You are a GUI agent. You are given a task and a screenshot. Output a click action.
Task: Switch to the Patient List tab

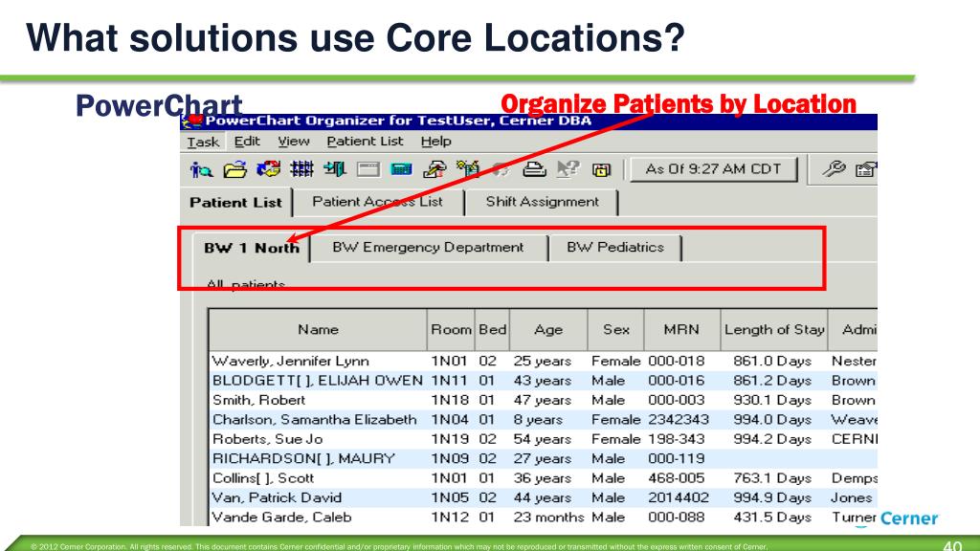(x=236, y=203)
